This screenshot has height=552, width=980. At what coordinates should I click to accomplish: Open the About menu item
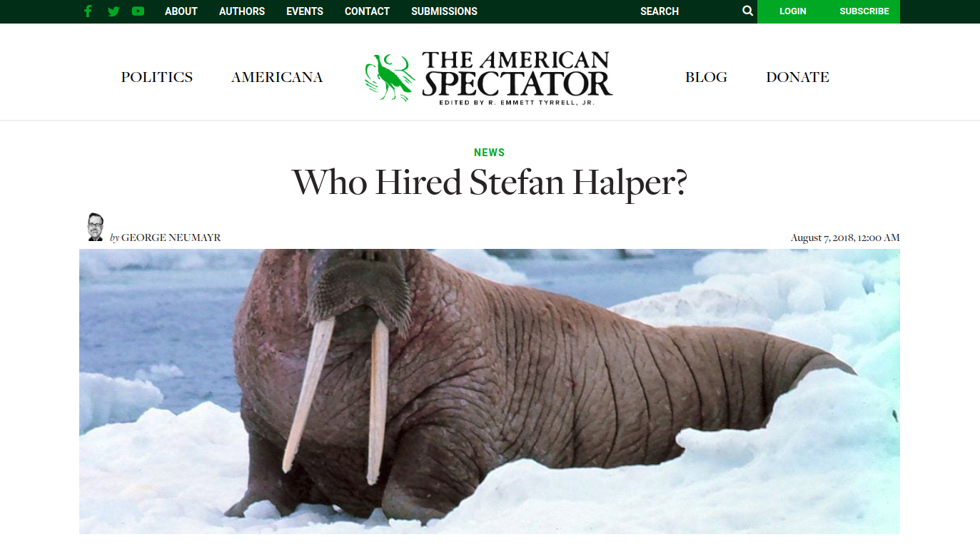click(181, 11)
